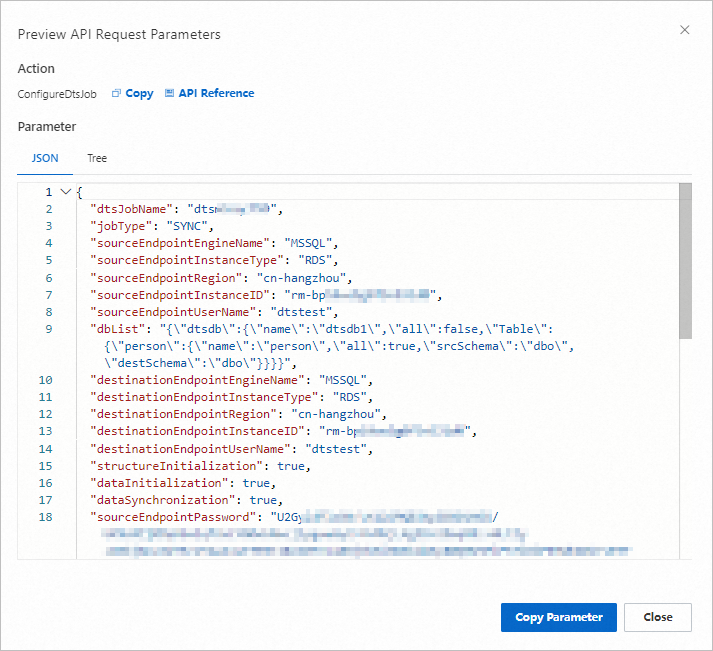Click line number 18 in the gutter

45,517
